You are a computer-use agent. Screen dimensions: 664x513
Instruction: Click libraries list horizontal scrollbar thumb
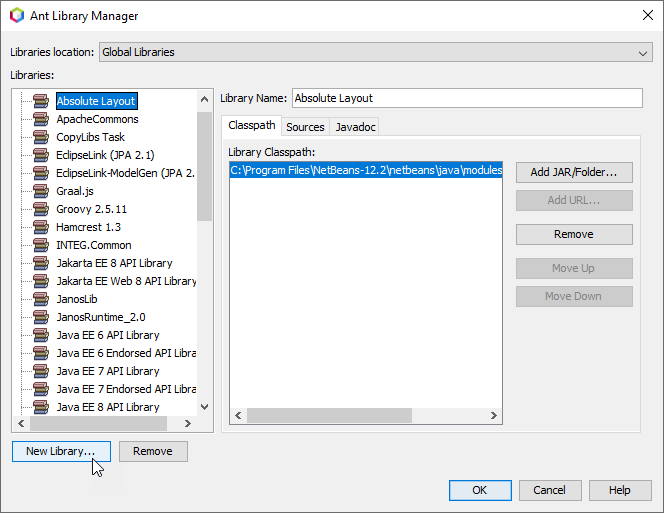[98, 423]
